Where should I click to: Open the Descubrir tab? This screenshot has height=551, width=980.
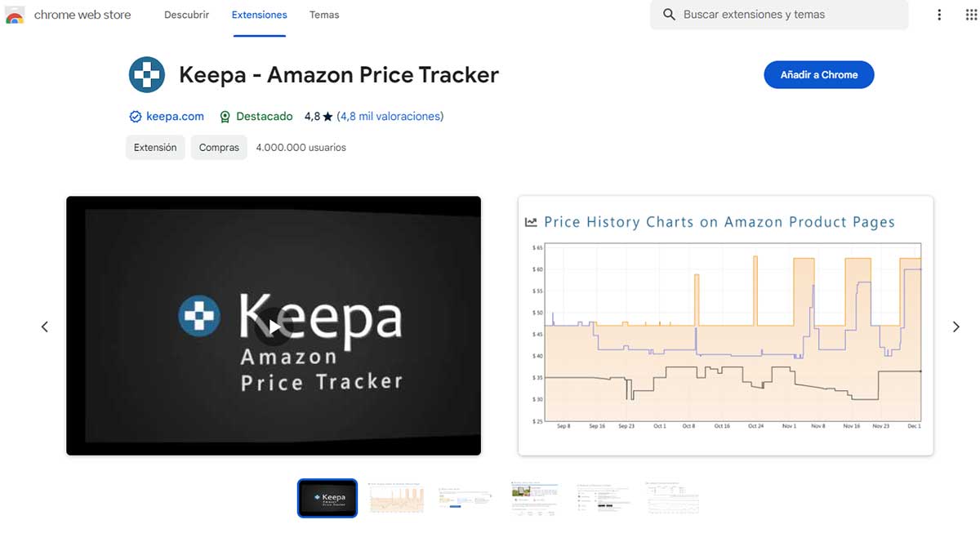coord(186,15)
